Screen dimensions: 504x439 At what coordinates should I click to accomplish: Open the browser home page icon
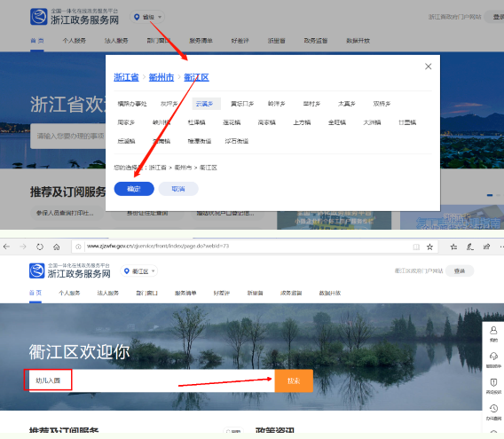(56, 247)
